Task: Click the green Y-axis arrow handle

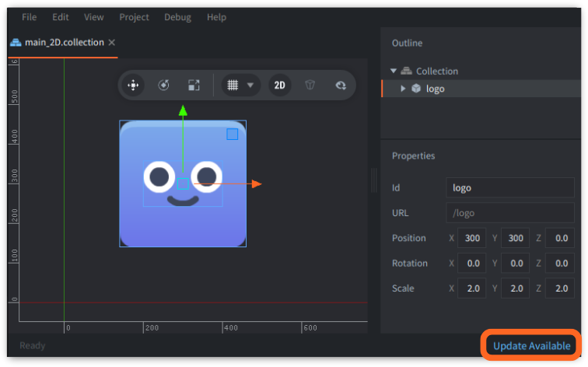Action: pyautogui.click(x=183, y=111)
